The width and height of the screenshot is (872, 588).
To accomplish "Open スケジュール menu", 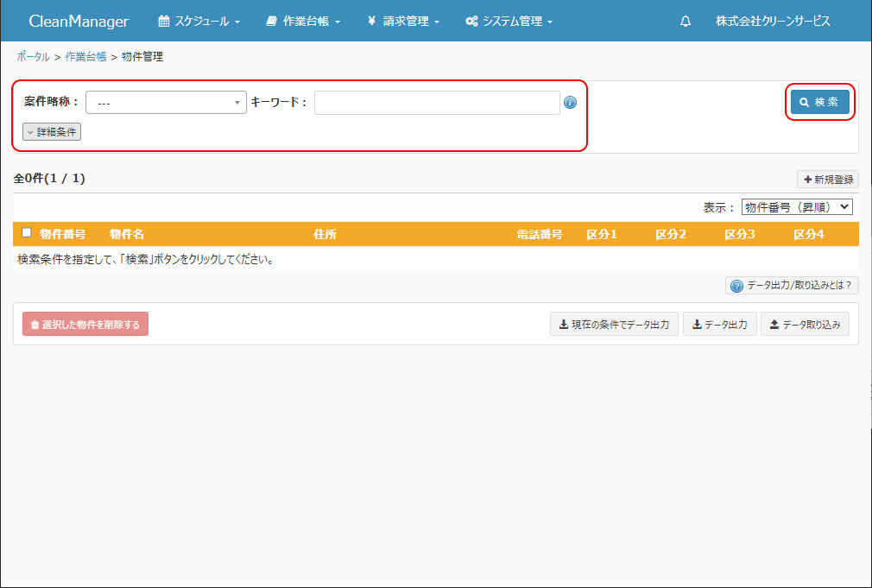I will coord(199,22).
